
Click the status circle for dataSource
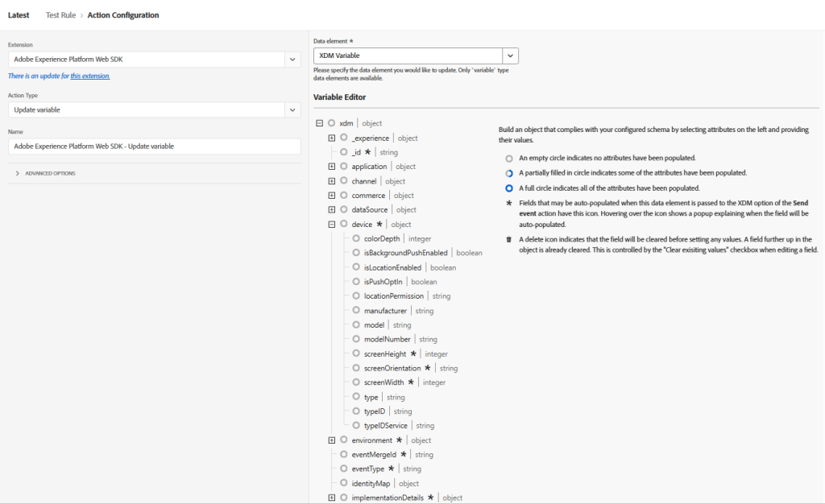[x=343, y=209]
